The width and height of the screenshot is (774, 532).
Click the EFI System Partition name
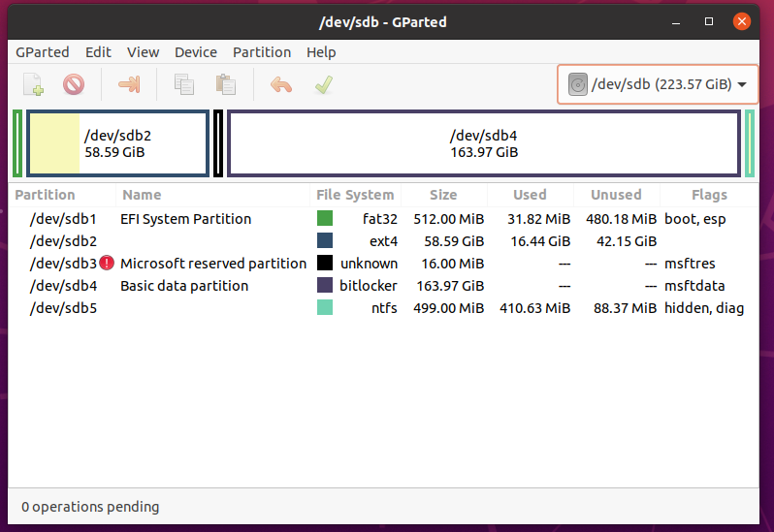tap(185, 219)
